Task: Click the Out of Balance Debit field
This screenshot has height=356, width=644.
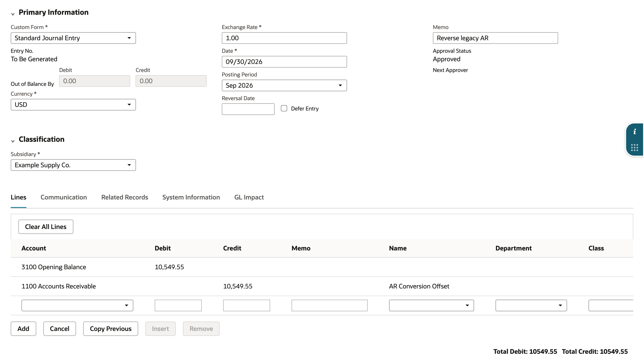Action: 95,81
